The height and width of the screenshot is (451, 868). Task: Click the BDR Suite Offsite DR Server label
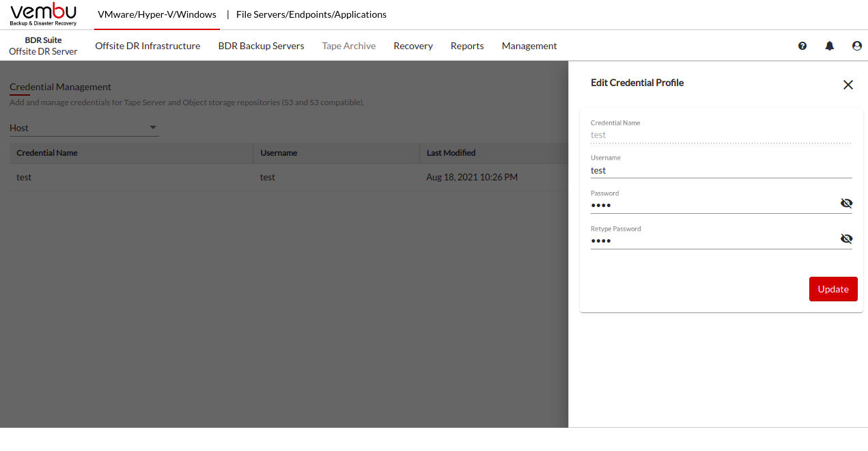click(43, 46)
